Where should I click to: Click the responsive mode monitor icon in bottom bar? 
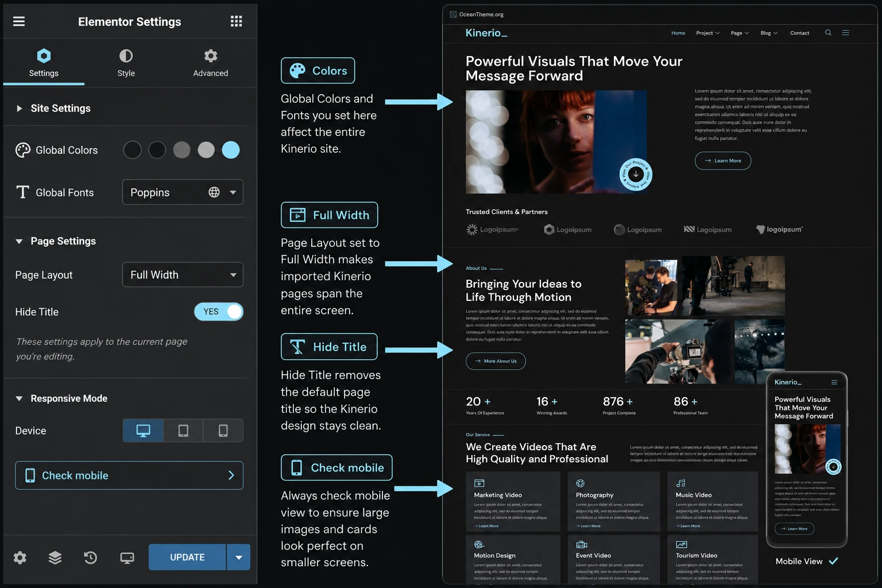tap(127, 558)
